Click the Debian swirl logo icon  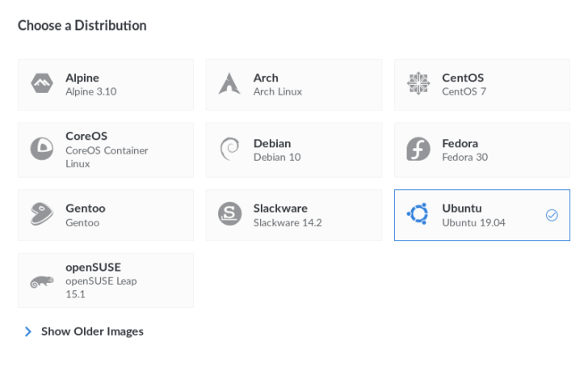[230, 150]
